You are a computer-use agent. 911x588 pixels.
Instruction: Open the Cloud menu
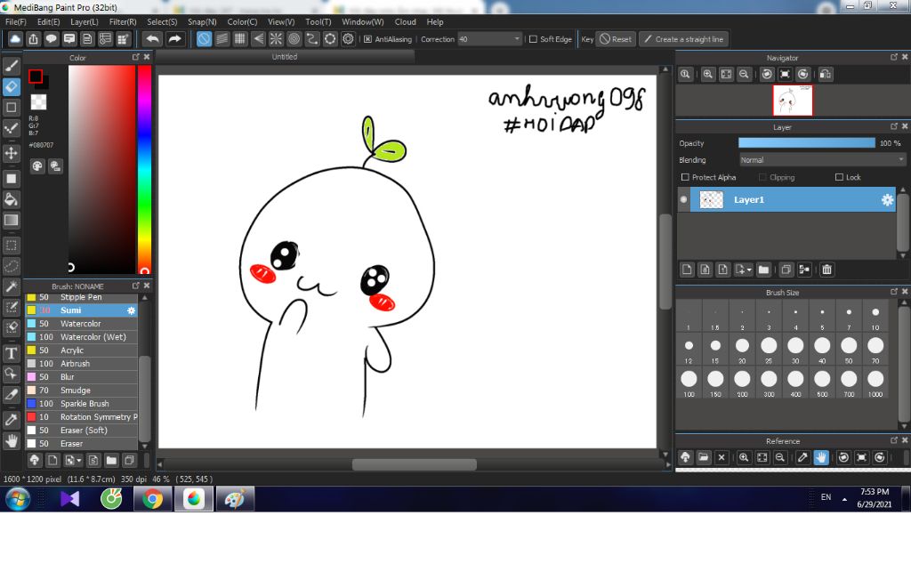pyautogui.click(x=405, y=22)
